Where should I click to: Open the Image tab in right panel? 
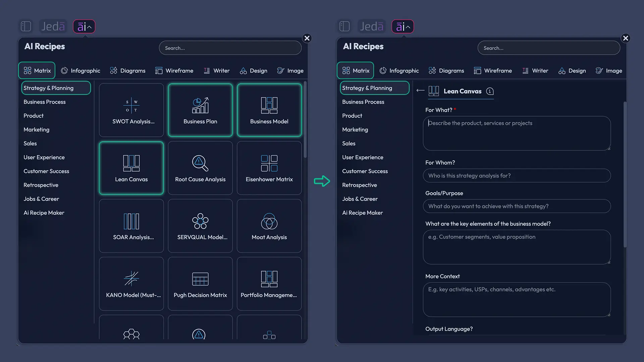coord(609,71)
